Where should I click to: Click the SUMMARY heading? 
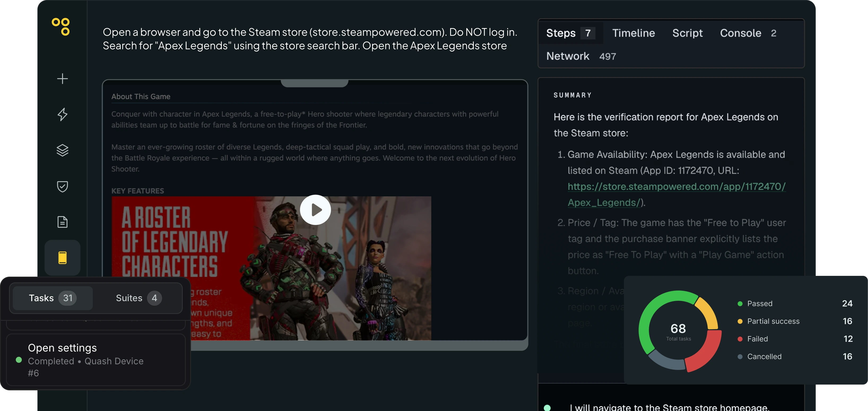(x=572, y=95)
